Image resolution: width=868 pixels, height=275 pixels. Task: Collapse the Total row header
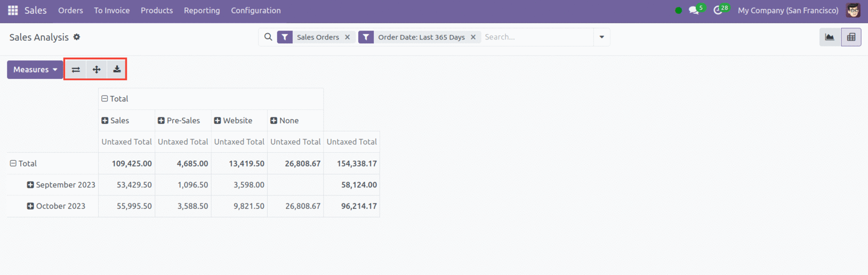(13, 163)
